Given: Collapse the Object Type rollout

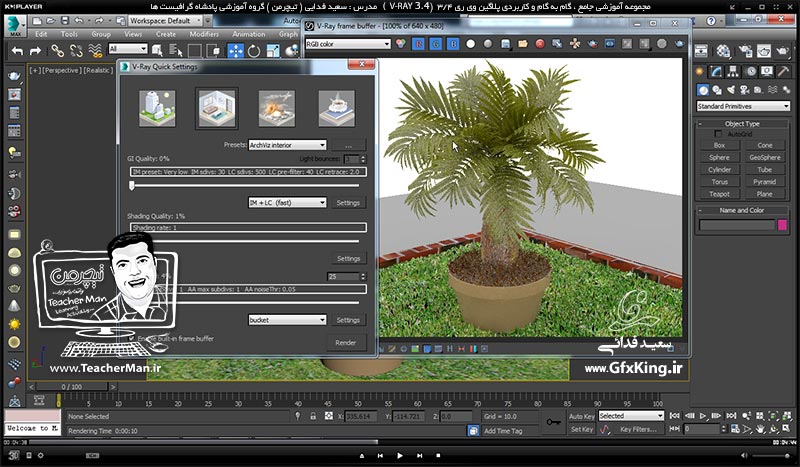Looking at the screenshot, I should (742, 124).
